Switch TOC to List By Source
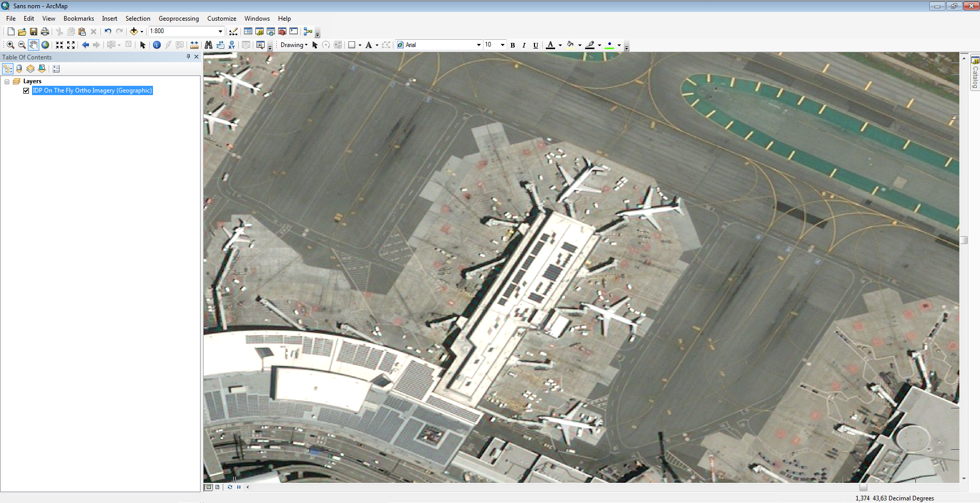 pyautogui.click(x=19, y=69)
